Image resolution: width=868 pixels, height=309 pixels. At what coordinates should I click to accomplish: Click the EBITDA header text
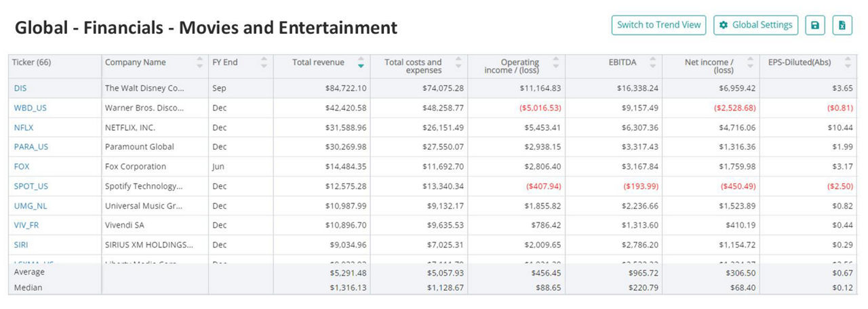coord(623,62)
